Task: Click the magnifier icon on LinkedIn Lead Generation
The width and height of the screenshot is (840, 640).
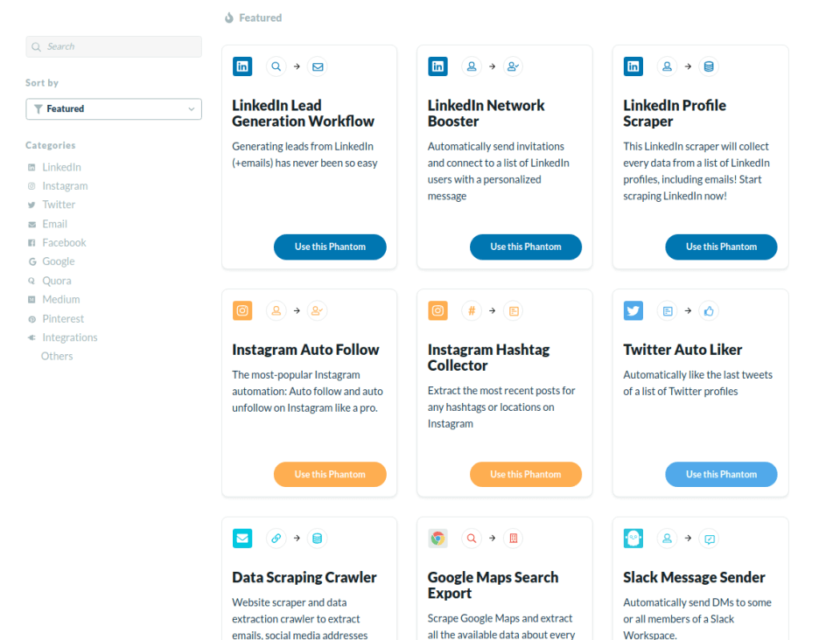Action: pos(276,66)
